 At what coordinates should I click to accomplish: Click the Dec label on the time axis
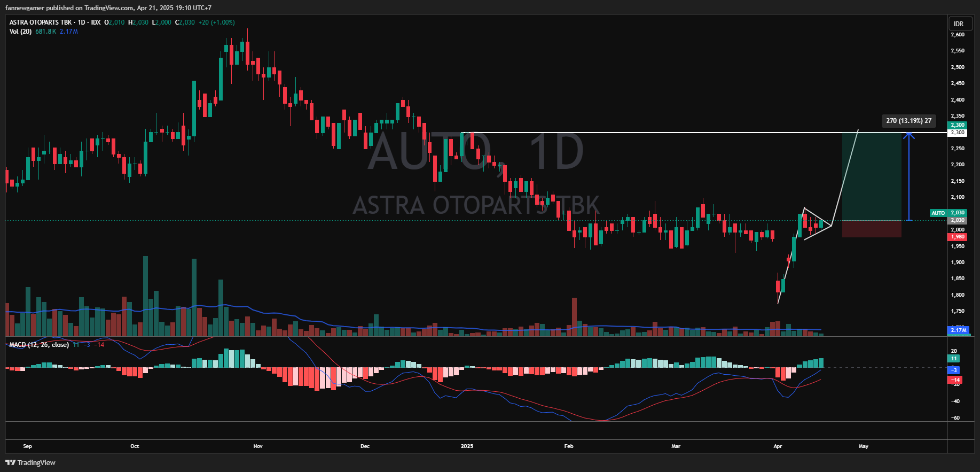(x=365, y=446)
